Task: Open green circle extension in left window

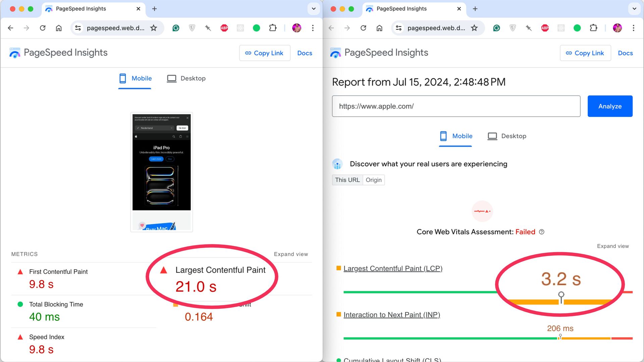Action: pos(256,28)
